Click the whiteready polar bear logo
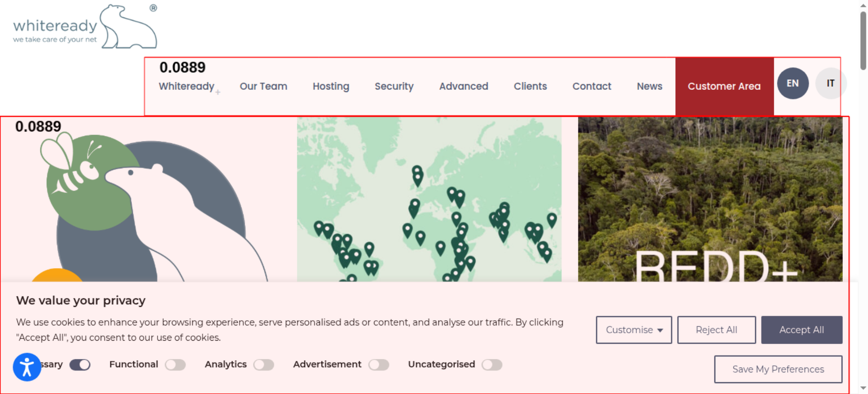868x394 pixels. coord(85,26)
